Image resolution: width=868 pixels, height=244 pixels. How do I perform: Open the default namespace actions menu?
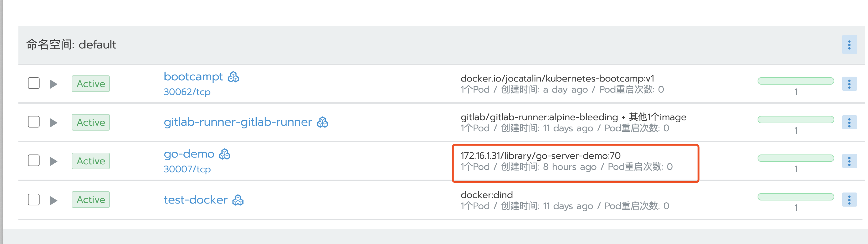[849, 45]
